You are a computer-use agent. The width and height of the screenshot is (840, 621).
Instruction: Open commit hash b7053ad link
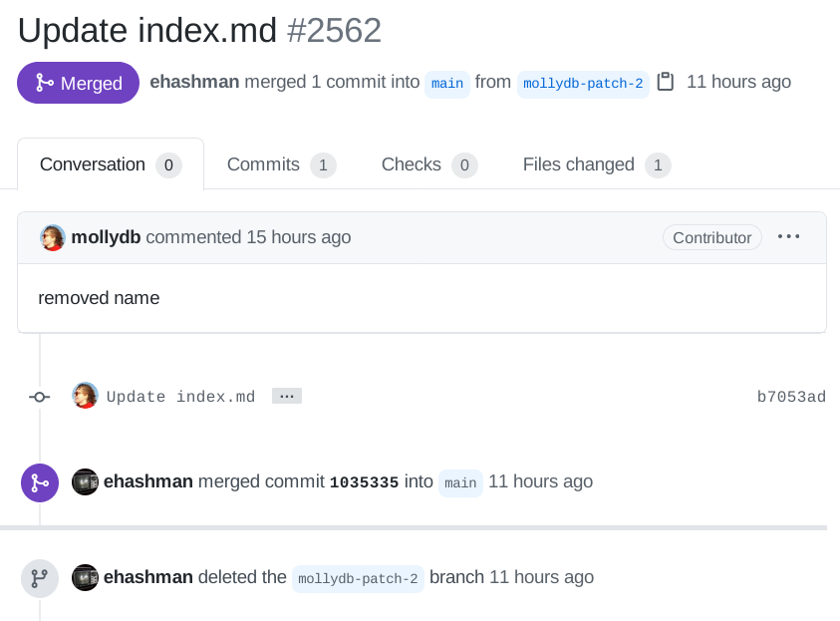coord(791,397)
